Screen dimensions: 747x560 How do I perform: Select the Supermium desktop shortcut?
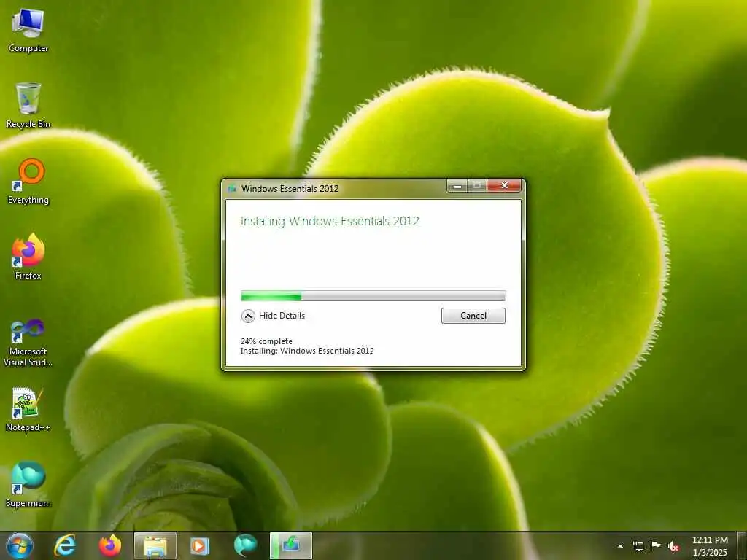click(28, 484)
